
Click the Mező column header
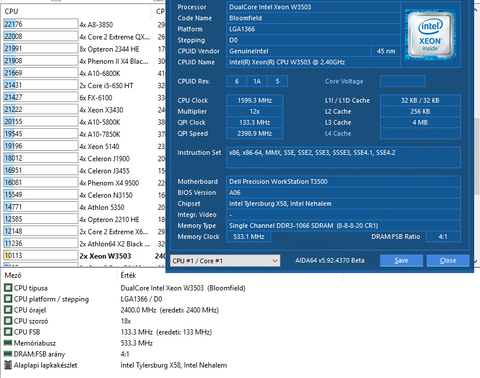point(13,275)
